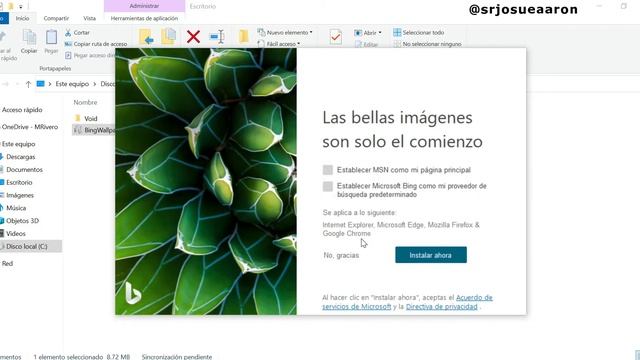This screenshot has width=640, height=360.
Task: Open Escritorio in the sidebar
Action: click(x=18, y=182)
